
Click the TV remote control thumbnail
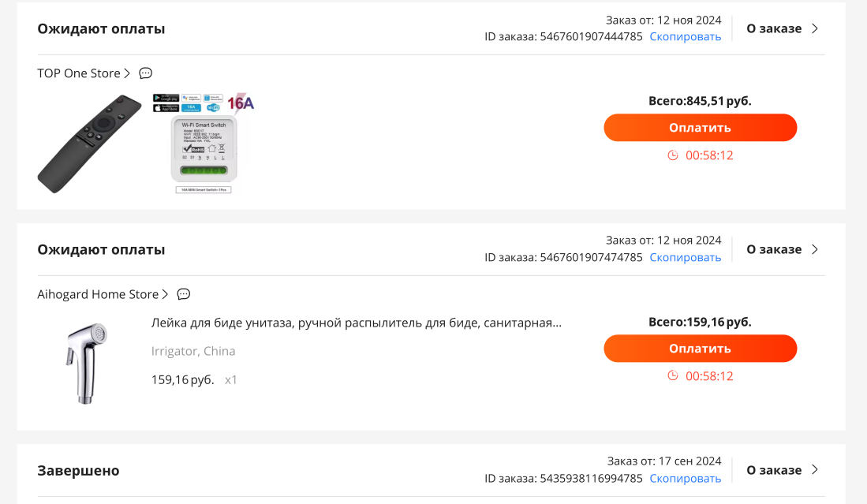89,144
